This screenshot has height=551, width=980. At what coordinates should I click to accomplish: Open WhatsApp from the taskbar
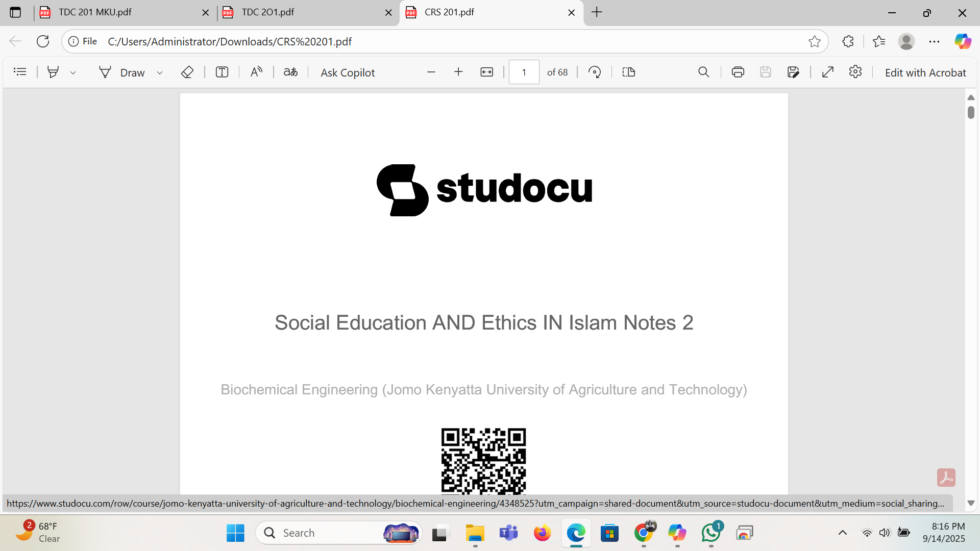(711, 533)
